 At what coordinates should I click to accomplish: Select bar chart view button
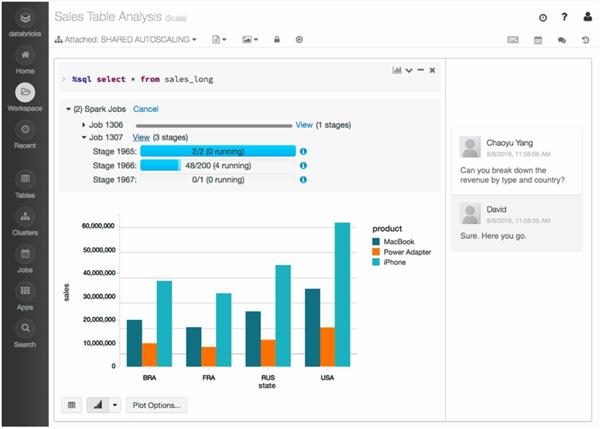click(x=98, y=405)
